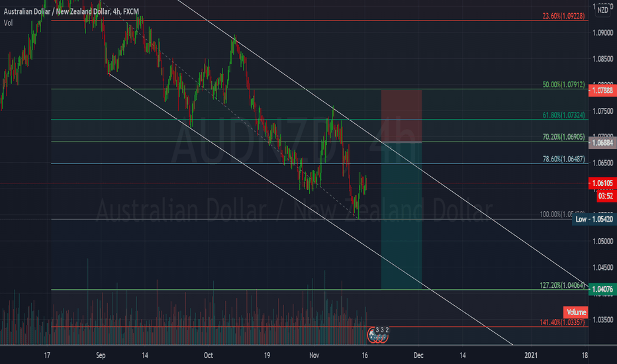The image size is (617, 364).
Task: Select the 23.60%(1.09228) Fibonacci label
Action: pyautogui.click(x=563, y=16)
